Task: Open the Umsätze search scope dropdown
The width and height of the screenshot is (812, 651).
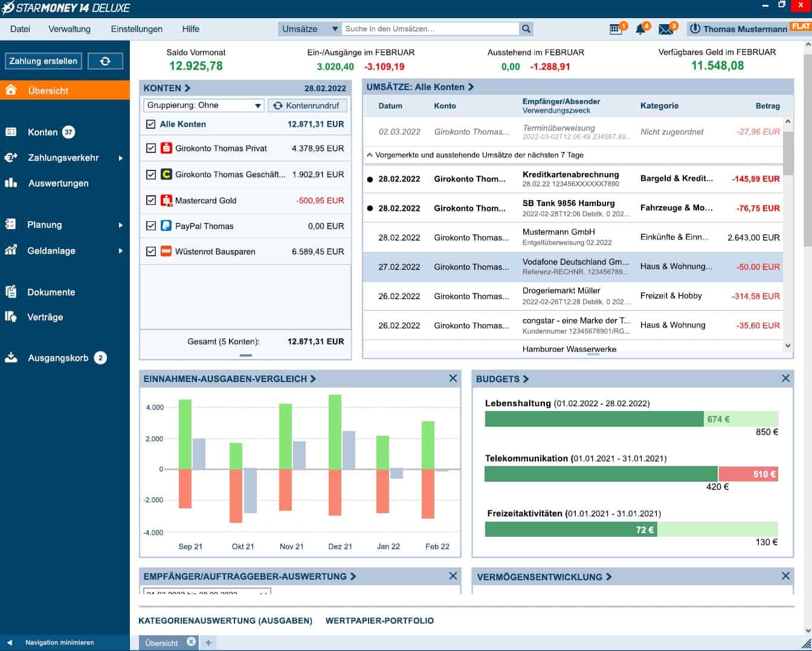Action: pyautogui.click(x=309, y=29)
